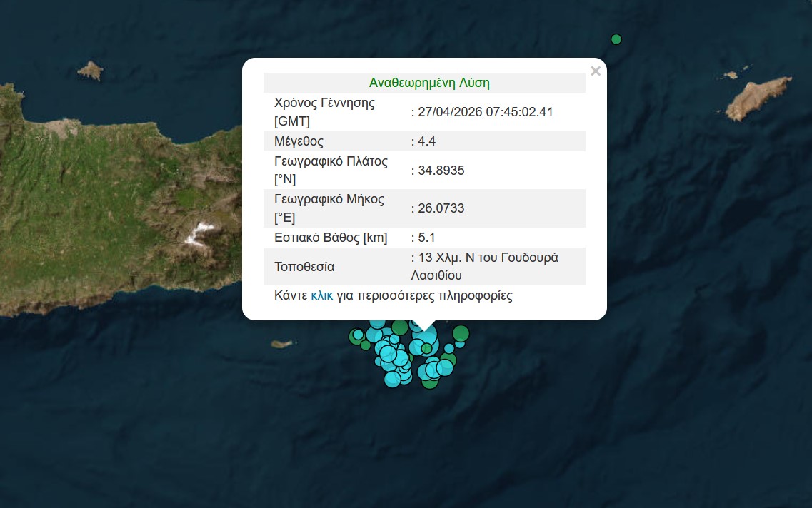The height and width of the screenshot is (508, 812).
Task: Select the small cyan marker below the right green marker
Action: coord(460,344)
